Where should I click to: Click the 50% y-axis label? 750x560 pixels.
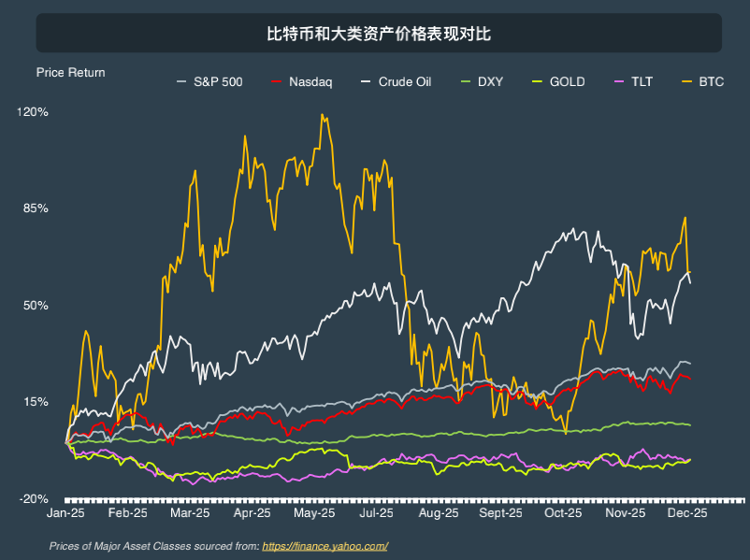36,306
